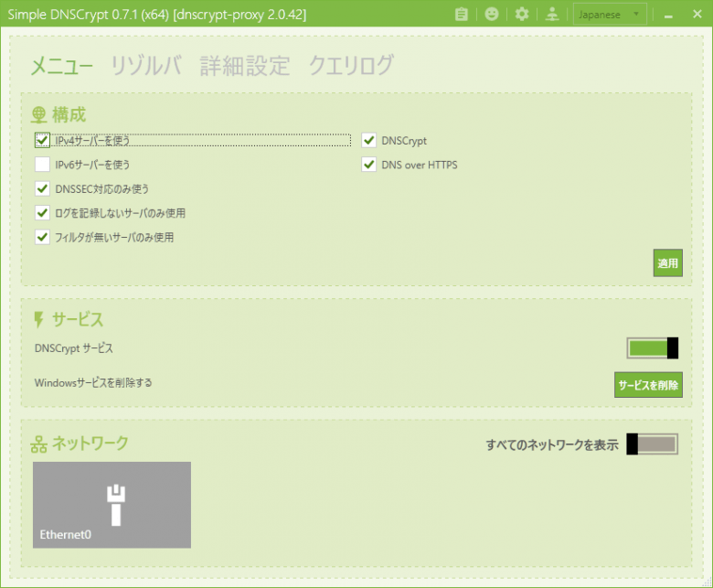Uncheck DNS over HTTPS checkbox
713x588 pixels.
click(368, 165)
